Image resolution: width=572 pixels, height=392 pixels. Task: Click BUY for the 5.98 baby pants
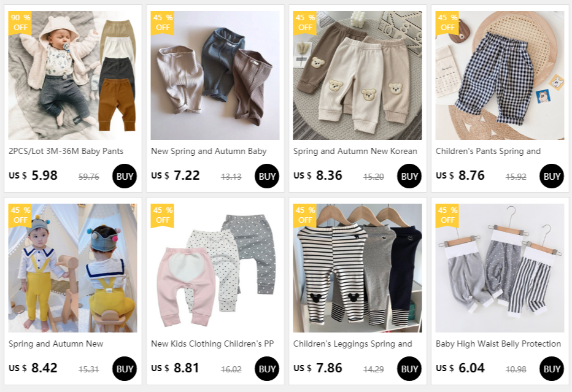pos(125,176)
